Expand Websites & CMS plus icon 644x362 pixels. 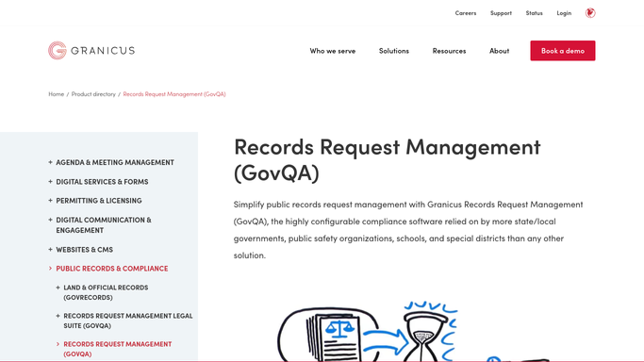point(50,250)
